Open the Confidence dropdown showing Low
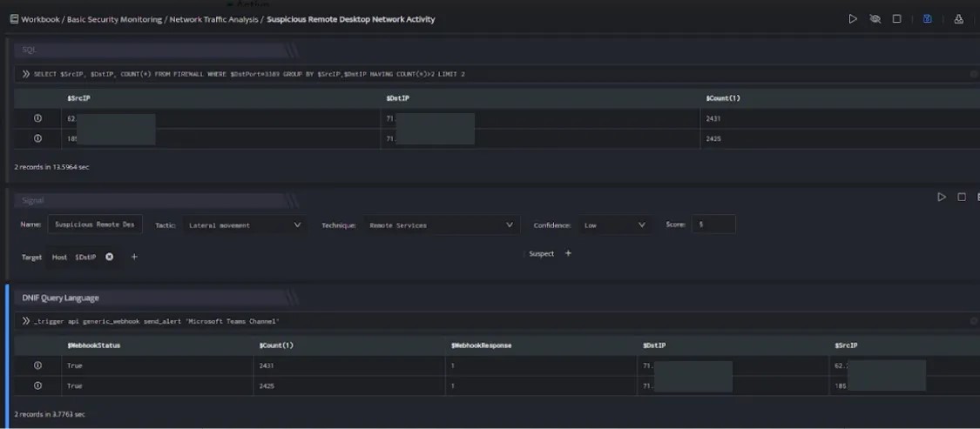This screenshot has width=980, height=429. tap(614, 225)
